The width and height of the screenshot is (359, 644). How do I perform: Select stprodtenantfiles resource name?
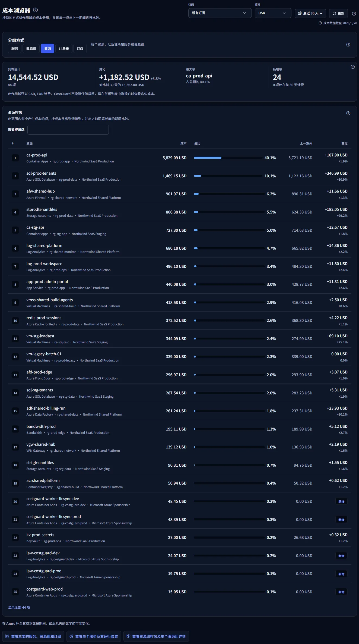[x=42, y=209]
